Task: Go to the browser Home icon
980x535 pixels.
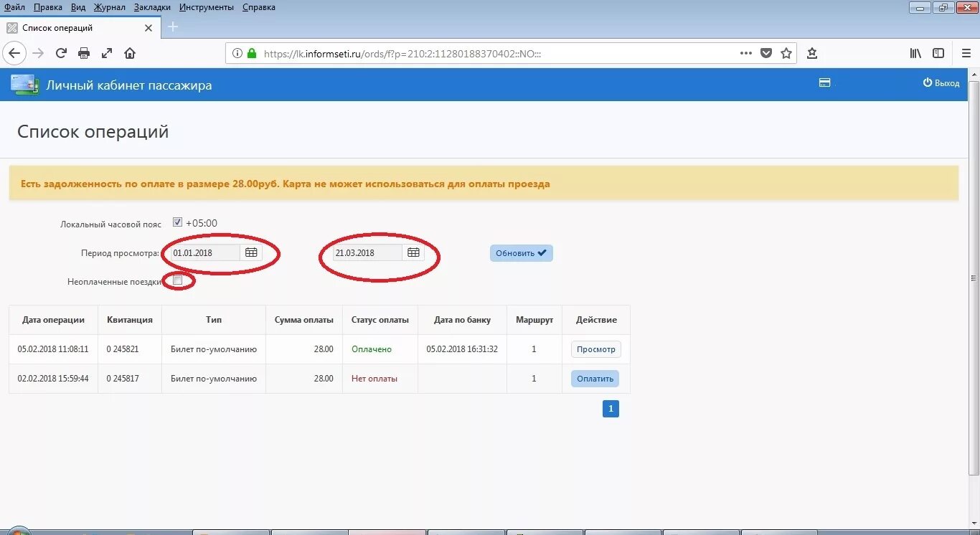Action: [x=130, y=53]
